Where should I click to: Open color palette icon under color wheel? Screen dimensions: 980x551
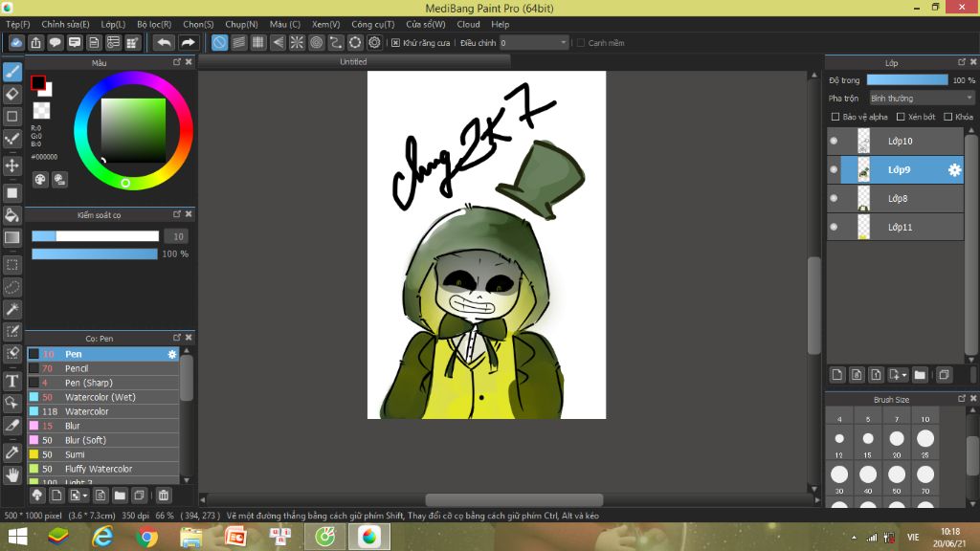coord(40,180)
